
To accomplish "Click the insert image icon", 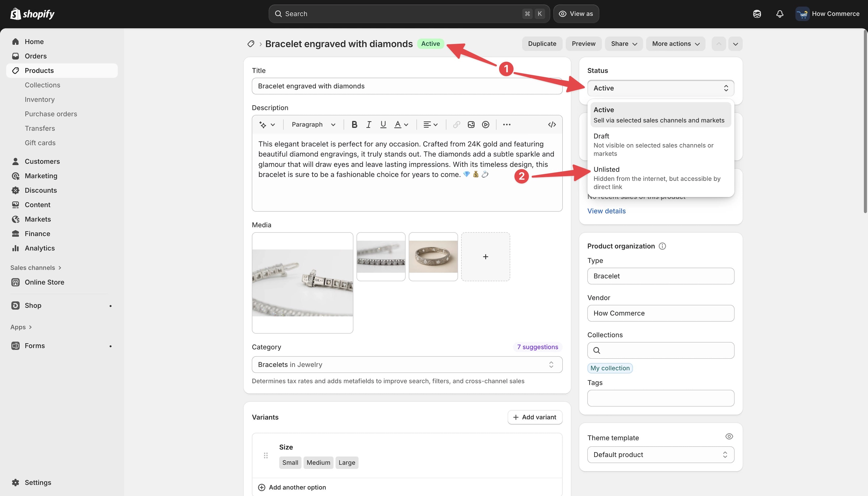I will point(471,125).
